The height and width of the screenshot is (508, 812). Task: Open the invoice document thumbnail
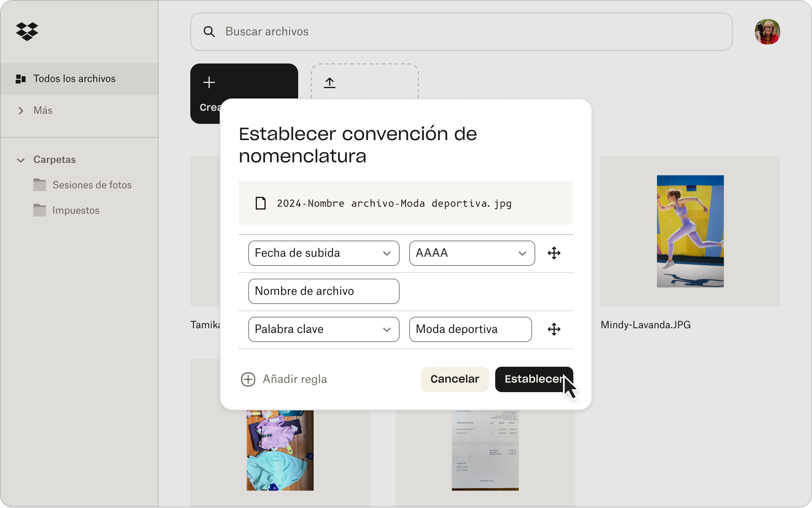485,450
